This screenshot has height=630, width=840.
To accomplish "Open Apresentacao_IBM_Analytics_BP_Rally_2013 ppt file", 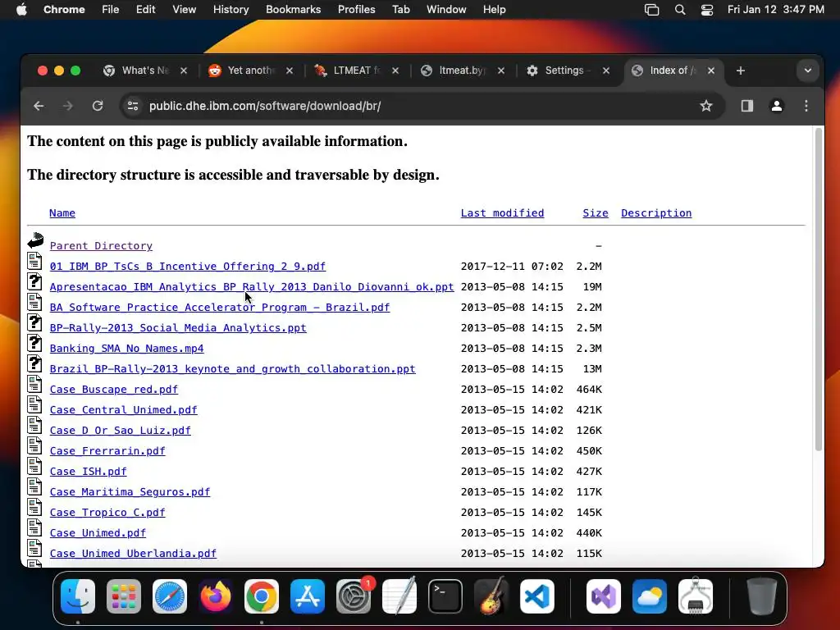I will point(252,287).
